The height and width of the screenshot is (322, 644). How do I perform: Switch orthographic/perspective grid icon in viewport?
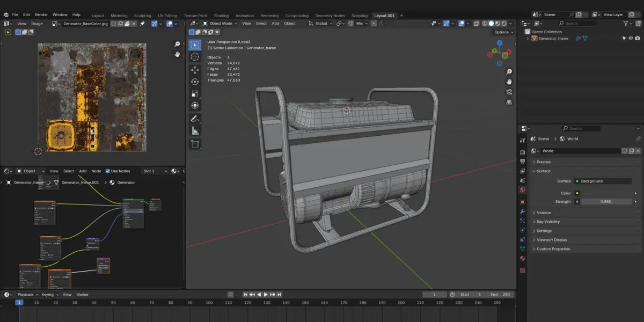(509, 102)
